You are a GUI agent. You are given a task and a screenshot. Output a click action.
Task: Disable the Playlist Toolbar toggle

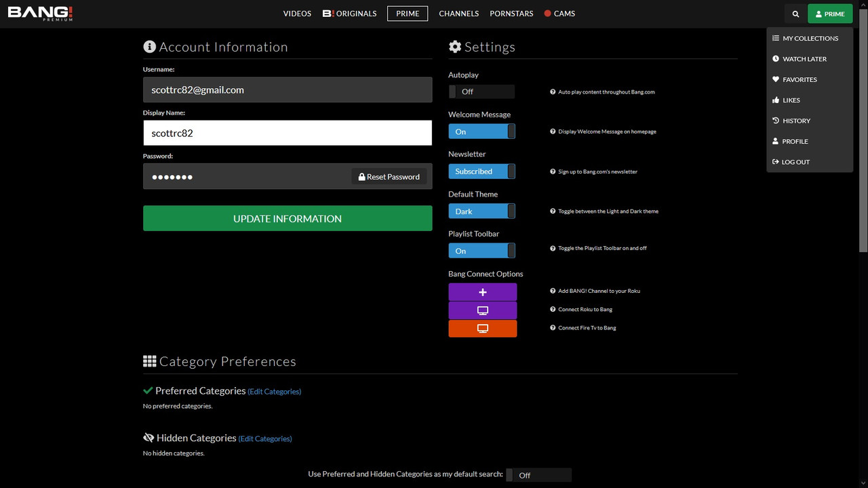[481, 251]
